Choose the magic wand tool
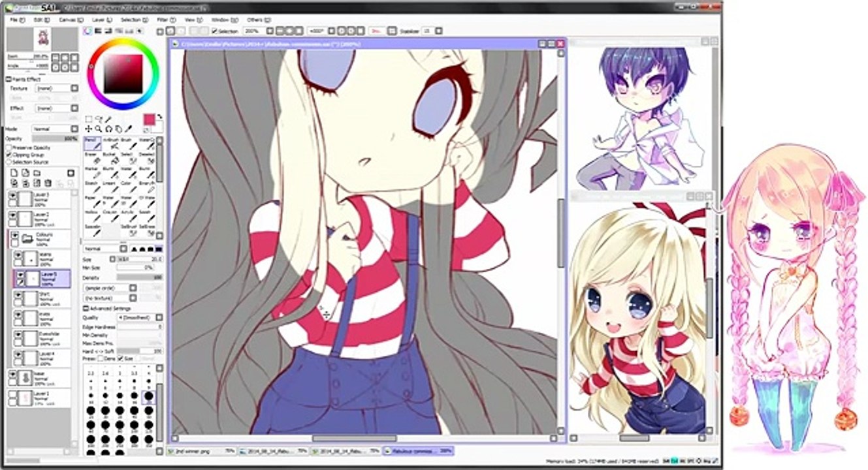This screenshot has height=470, width=868. point(108,119)
